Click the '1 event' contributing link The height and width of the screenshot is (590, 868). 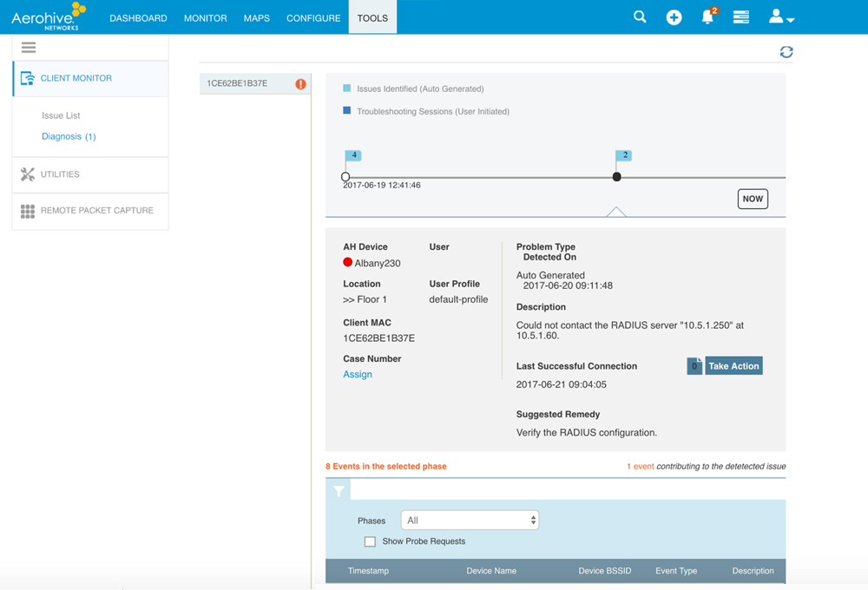[640, 467]
